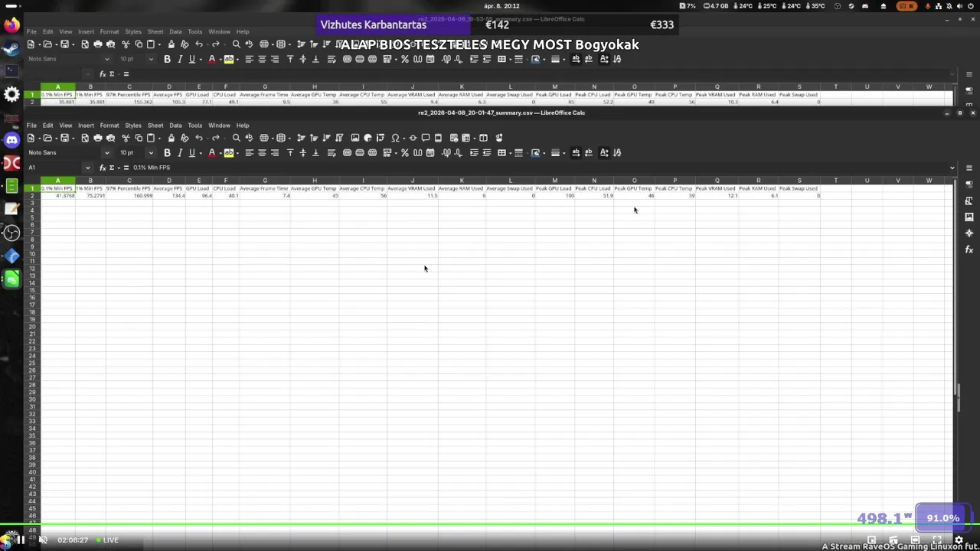
Task: Toggle Wrap Text in front Calc window
Action: coord(332,152)
